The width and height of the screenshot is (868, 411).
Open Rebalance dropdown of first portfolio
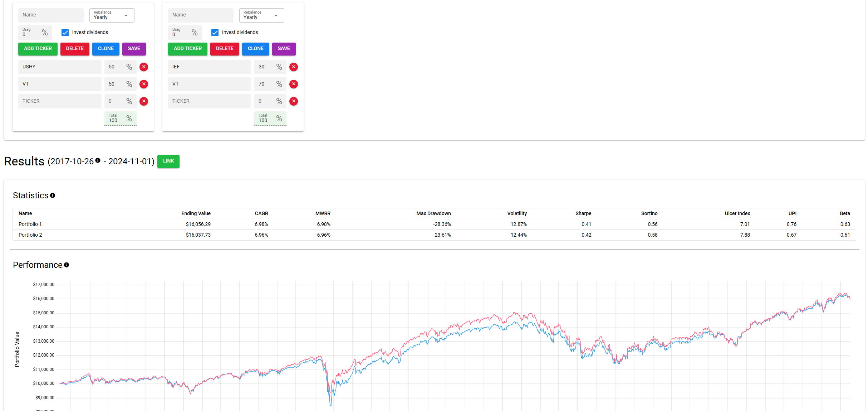[x=112, y=15]
